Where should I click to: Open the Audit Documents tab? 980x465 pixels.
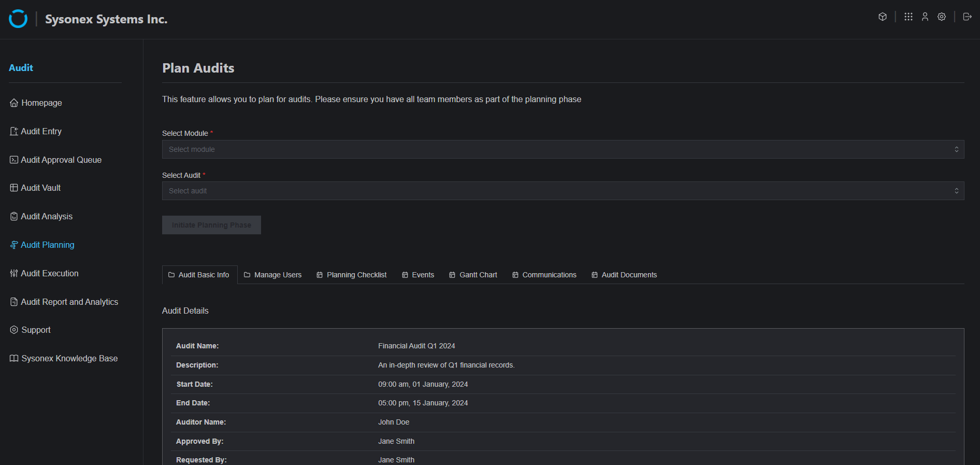(624, 275)
